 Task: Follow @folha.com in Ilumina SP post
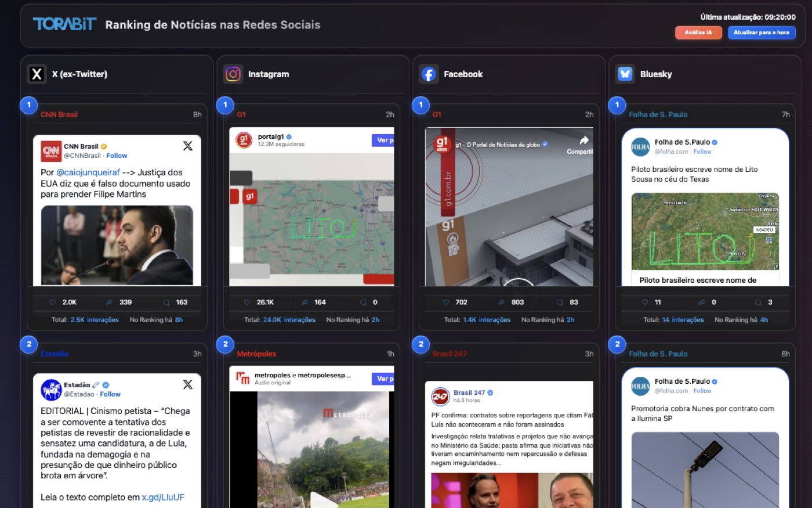click(702, 391)
